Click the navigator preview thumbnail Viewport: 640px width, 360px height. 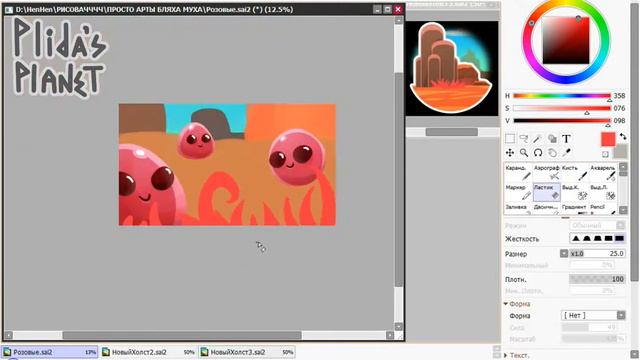pyautogui.click(x=452, y=69)
